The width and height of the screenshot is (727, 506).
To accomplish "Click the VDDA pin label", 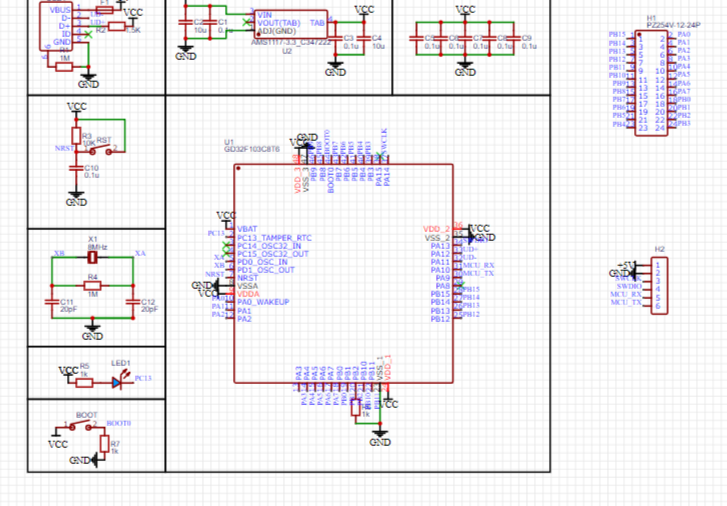I will [249, 294].
